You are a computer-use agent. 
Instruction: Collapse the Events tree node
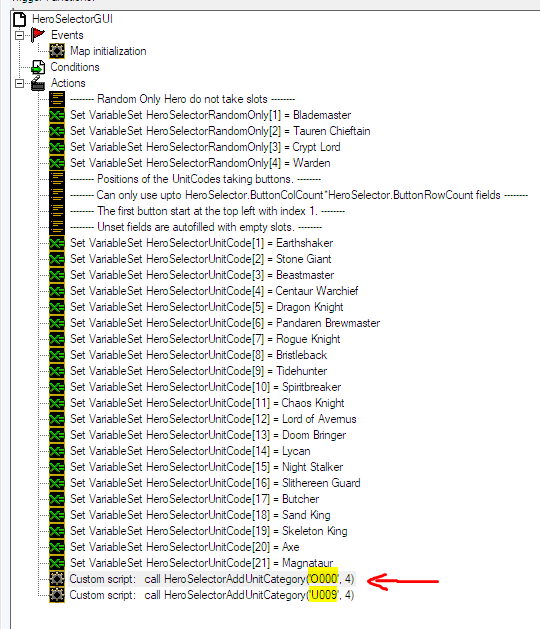[x=19, y=35]
